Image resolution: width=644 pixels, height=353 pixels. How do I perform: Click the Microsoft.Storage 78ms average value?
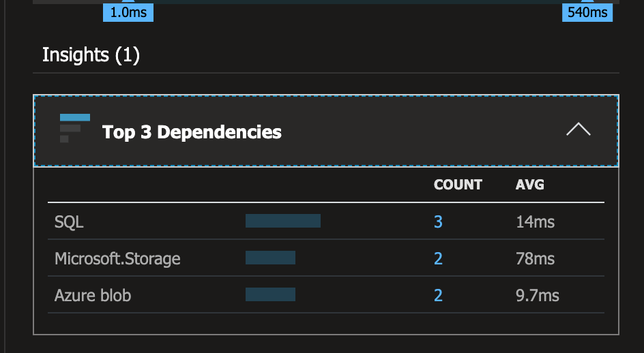[x=535, y=259]
